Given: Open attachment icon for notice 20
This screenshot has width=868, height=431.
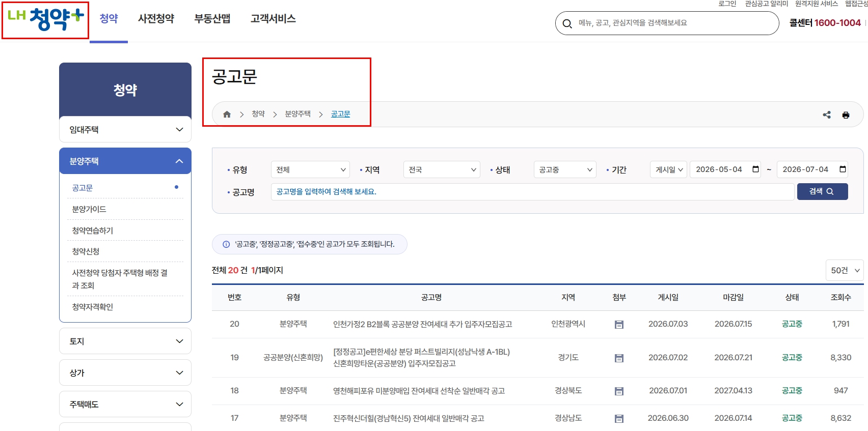Looking at the screenshot, I should [x=619, y=325].
